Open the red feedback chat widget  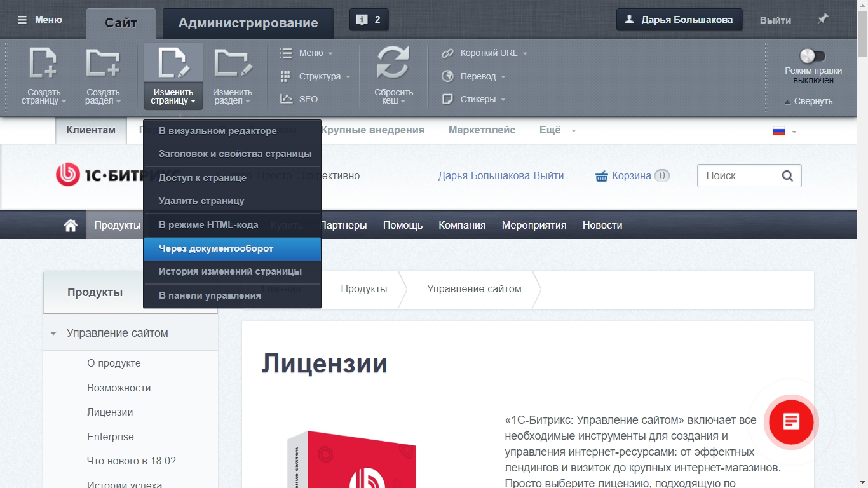point(790,422)
